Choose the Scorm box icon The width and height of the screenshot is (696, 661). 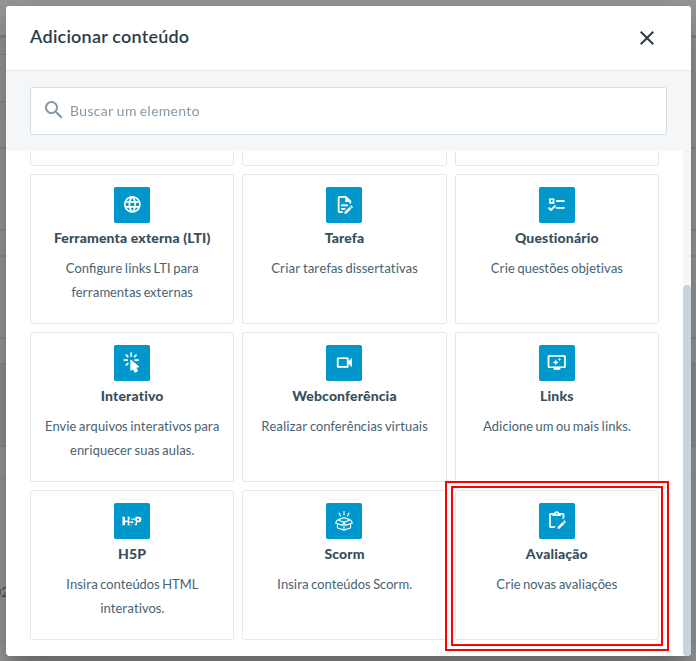[x=344, y=521]
